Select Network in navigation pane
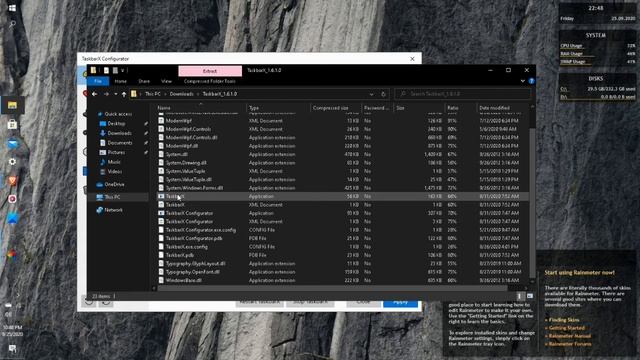Screen dimensions: 640x360 (113, 210)
